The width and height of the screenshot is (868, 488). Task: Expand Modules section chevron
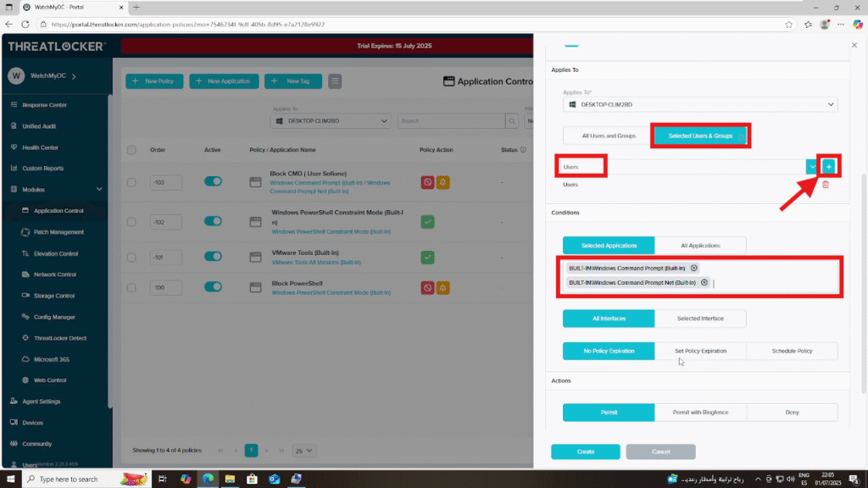99,189
